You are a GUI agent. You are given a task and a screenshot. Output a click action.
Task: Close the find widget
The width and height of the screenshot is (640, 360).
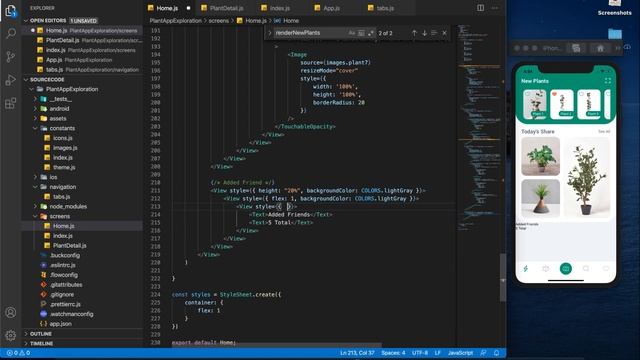[x=444, y=33]
